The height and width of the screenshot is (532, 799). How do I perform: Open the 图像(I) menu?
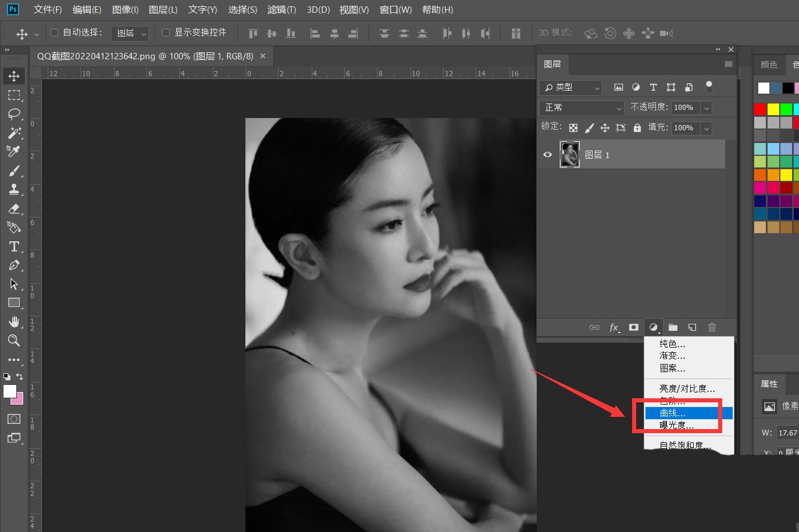(x=125, y=9)
